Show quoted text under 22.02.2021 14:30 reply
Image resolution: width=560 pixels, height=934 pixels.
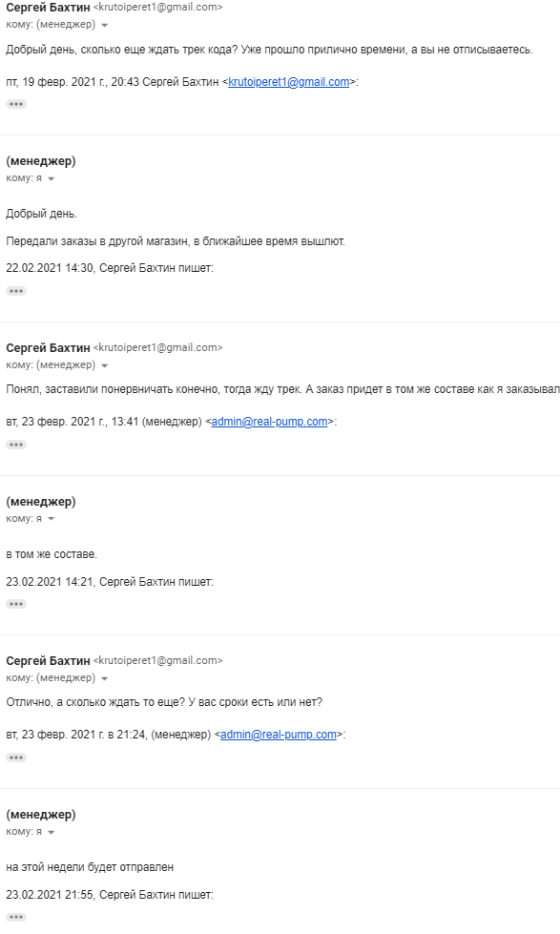coord(16,291)
